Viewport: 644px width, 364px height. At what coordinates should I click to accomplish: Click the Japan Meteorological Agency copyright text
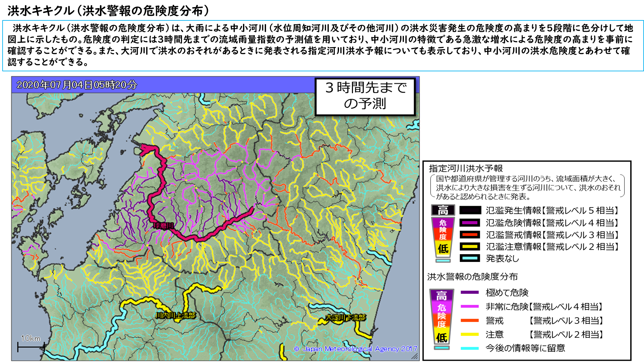point(356,349)
